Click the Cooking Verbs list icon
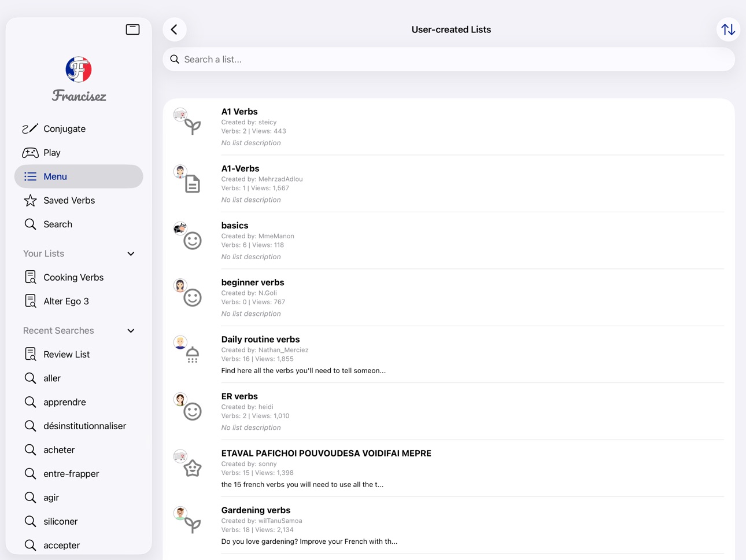Image resolution: width=746 pixels, height=560 pixels. (31, 277)
